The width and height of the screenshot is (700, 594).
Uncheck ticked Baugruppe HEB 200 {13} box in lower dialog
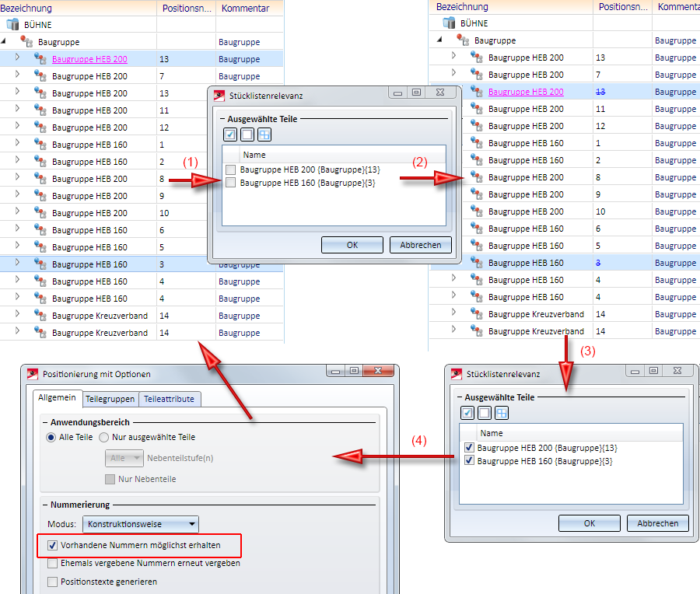[x=469, y=447]
